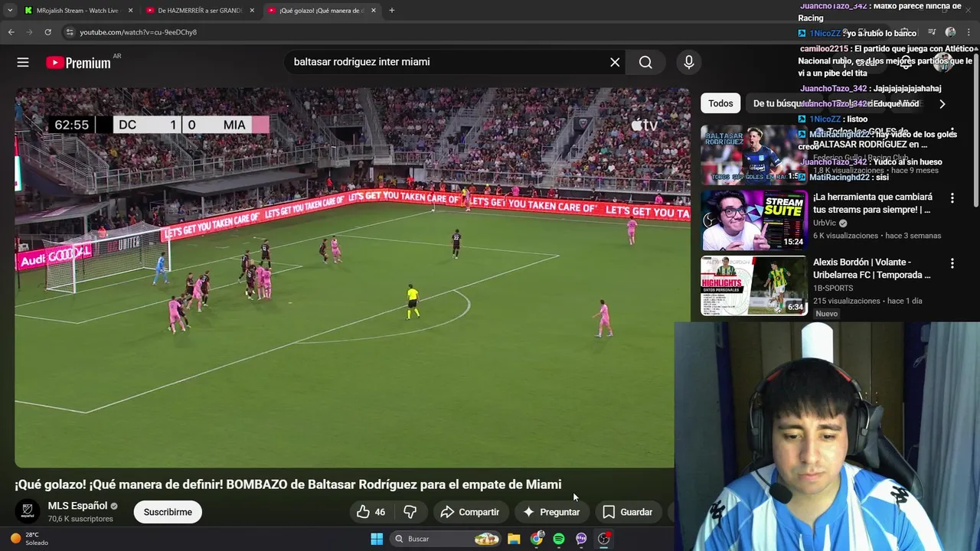This screenshot has width=980, height=551.
Task: Open the media control icon in Chrome toolbar
Action: 932,32
